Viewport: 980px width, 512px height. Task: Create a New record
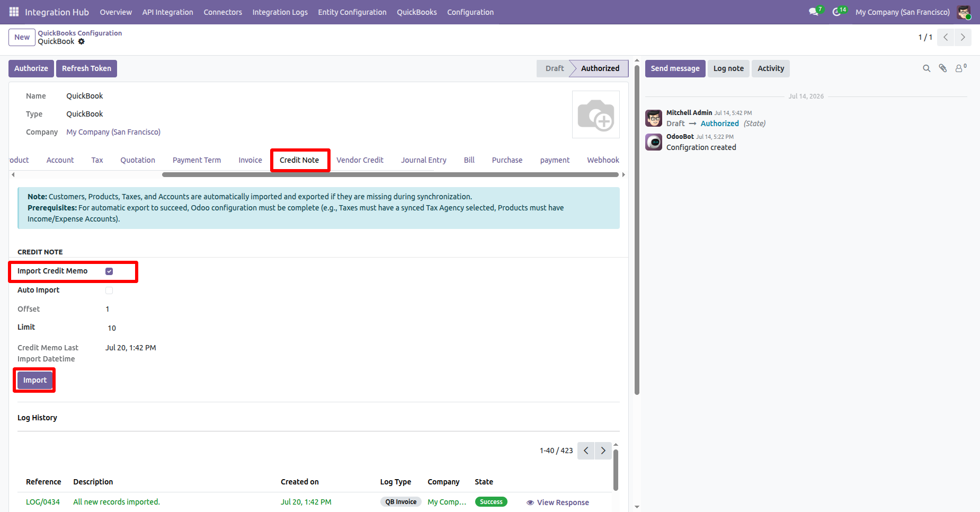pyautogui.click(x=22, y=37)
